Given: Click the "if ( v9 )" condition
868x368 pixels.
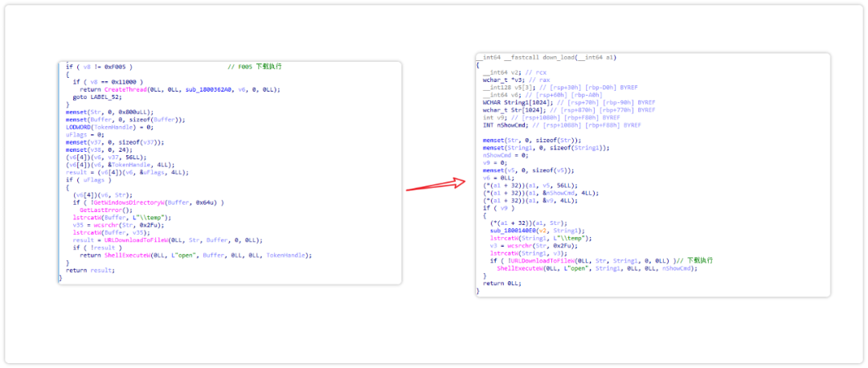Looking at the screenshot, I should [x=500, y=208].
